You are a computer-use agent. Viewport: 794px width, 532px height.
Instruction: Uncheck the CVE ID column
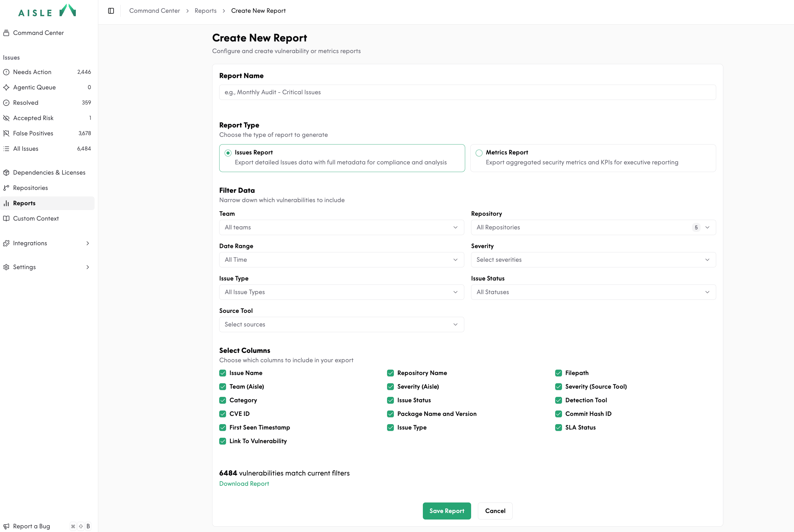223,414
